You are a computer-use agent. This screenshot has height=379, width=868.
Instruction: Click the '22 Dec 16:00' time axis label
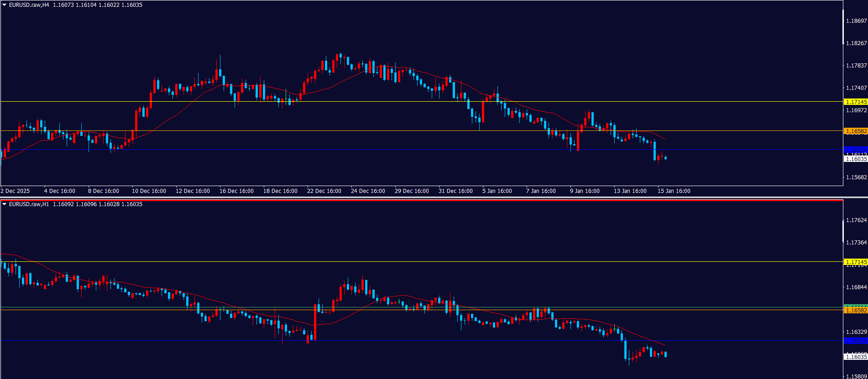(x=324, y=191)
